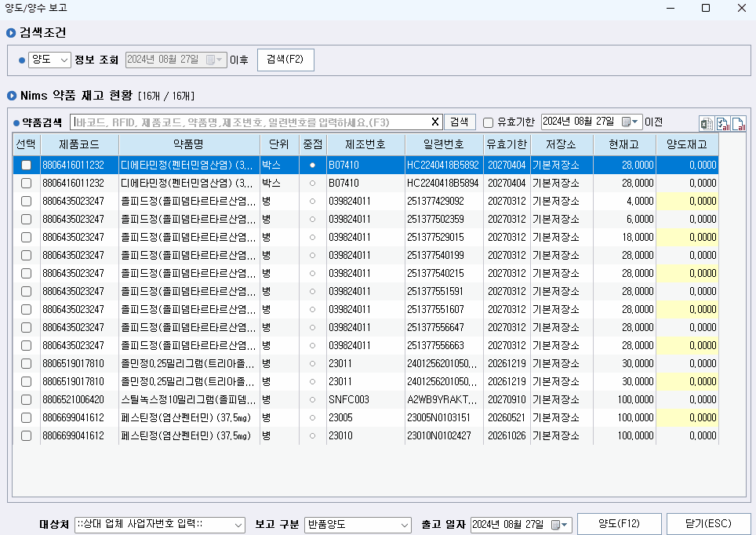
Task: Tick checkbox for the 스틸녹스정10밀리그램 row
Action: [x=26, y=399]
